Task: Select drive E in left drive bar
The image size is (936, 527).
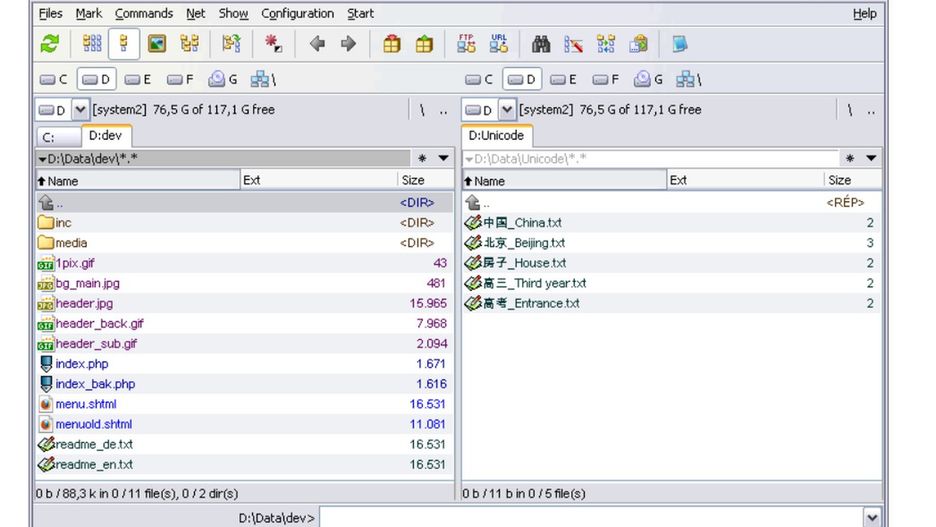Action: coord(138,79)
